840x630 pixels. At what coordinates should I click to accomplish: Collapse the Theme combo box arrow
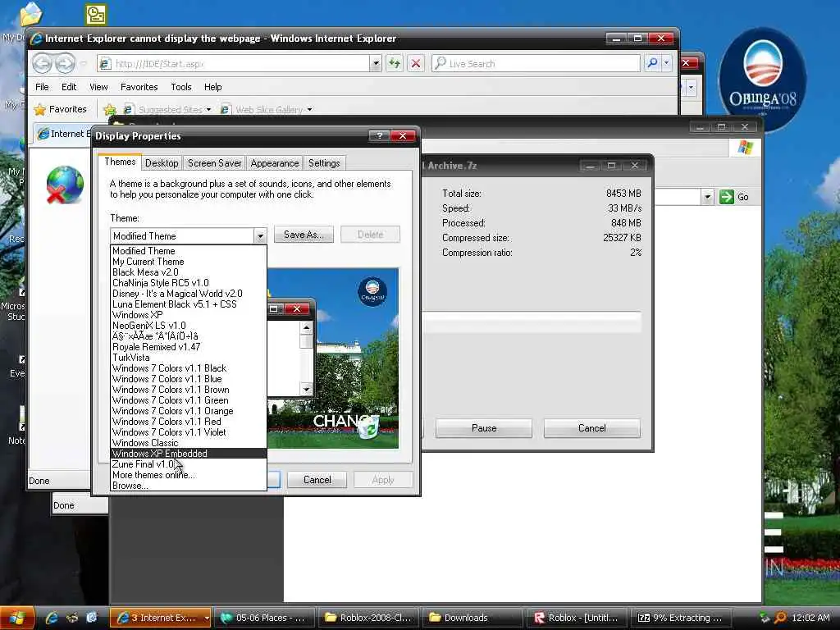[x=260, y=235]
